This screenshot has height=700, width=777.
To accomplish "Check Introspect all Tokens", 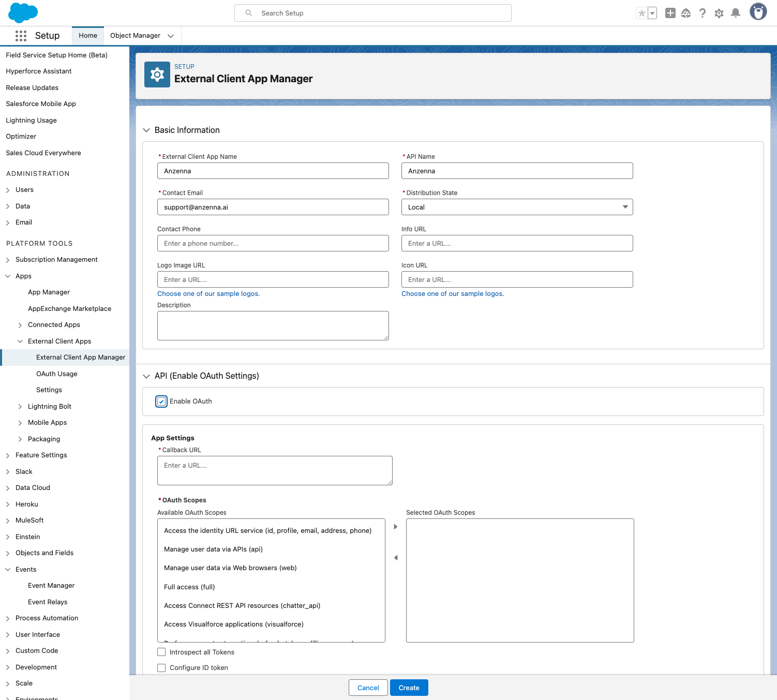I will click(x=161, y=652).
